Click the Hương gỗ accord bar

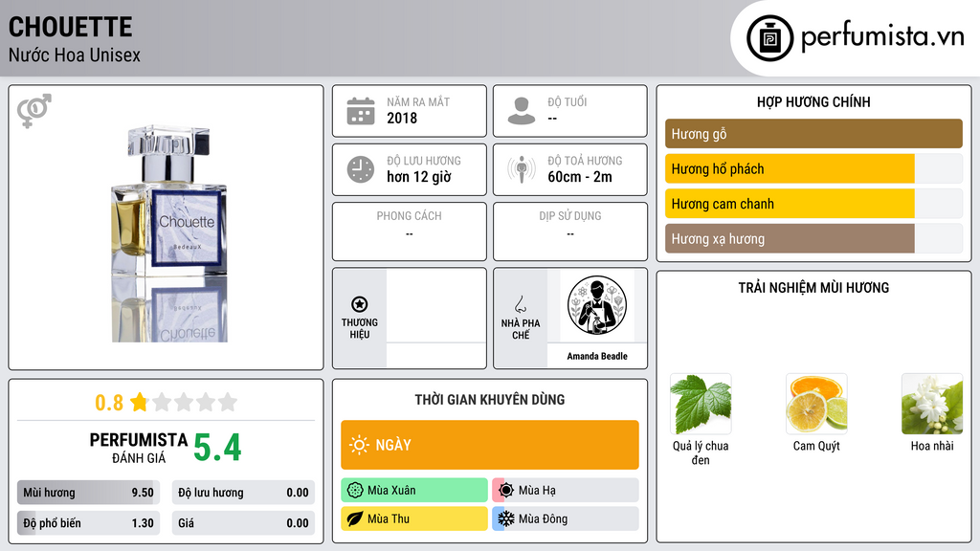pos(813,134)
